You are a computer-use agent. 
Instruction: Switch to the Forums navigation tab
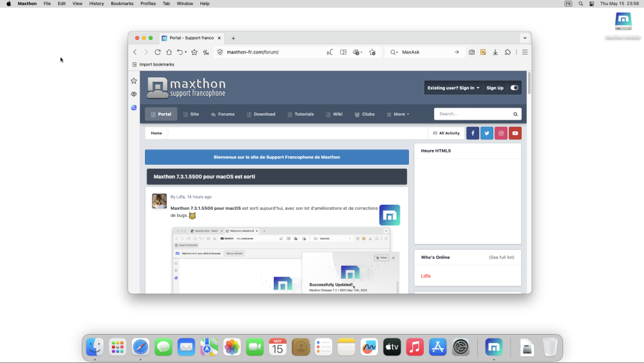223,115
